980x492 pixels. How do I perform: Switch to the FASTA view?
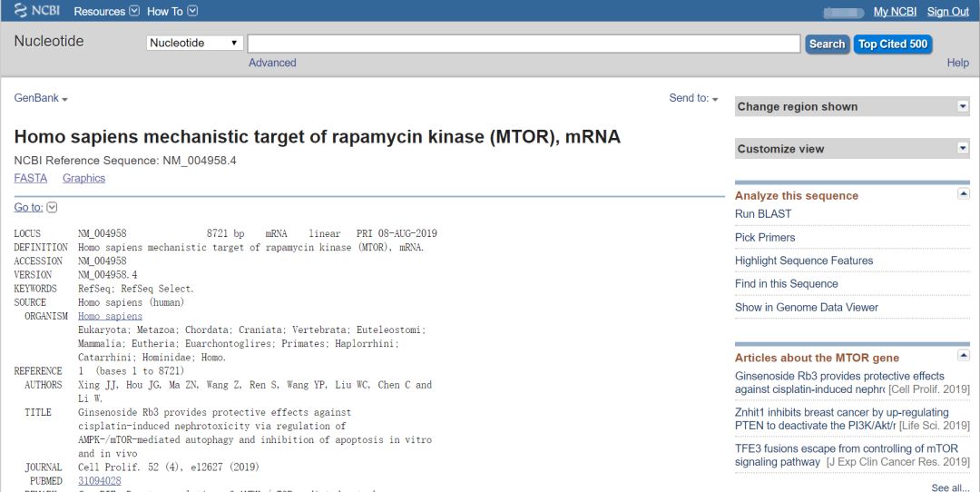31,178
